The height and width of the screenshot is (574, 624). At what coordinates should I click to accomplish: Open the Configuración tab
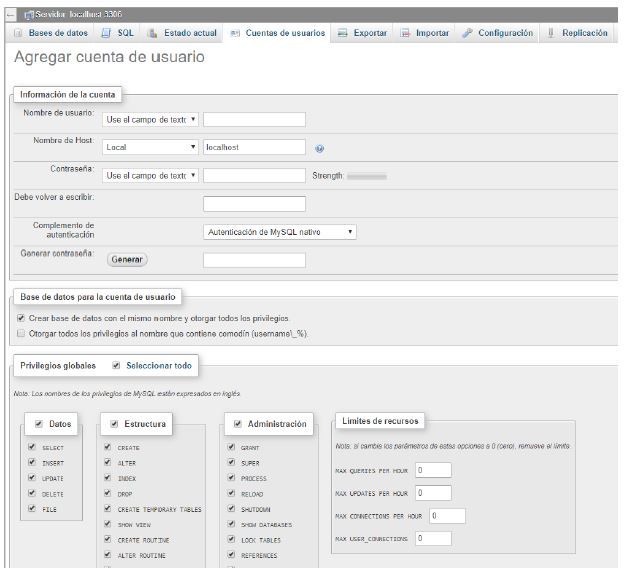[498, 33]
